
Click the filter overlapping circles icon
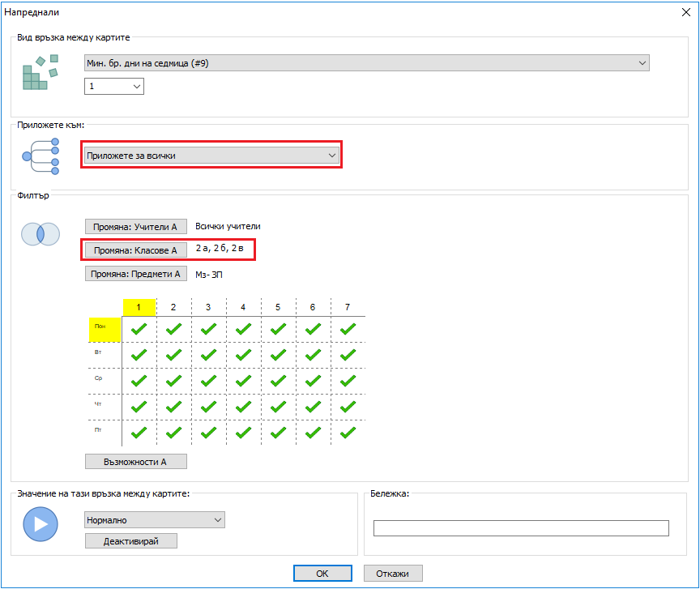pos(40,234)
